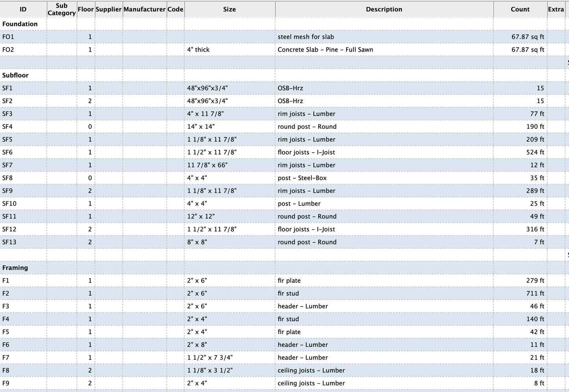
Task: Select row ID SF1
Action: (x=7, y=88)
